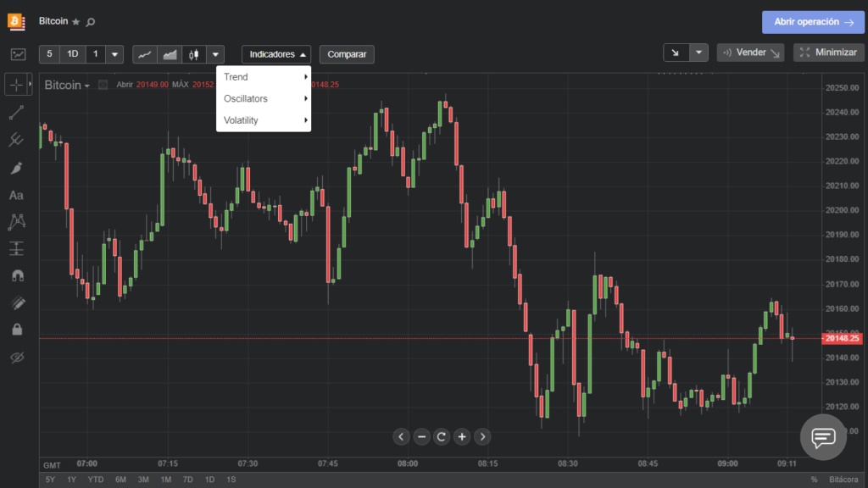
Task: Select the 3M time range
Action: click(x=143, y=480)
